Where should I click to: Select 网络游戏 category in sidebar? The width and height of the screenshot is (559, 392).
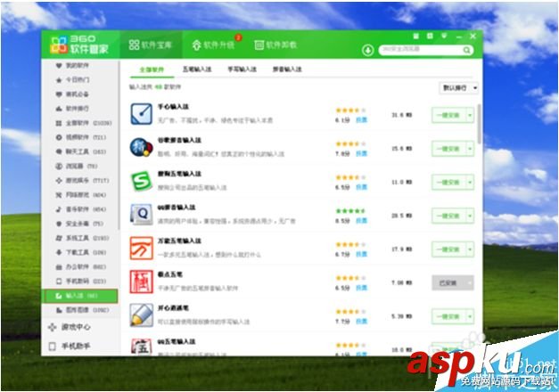[81, 194]
